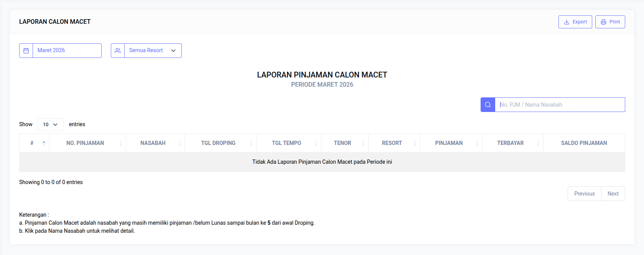
Task: Sort by SALDO PINJAMAN column header
Action: coord(584,143)
